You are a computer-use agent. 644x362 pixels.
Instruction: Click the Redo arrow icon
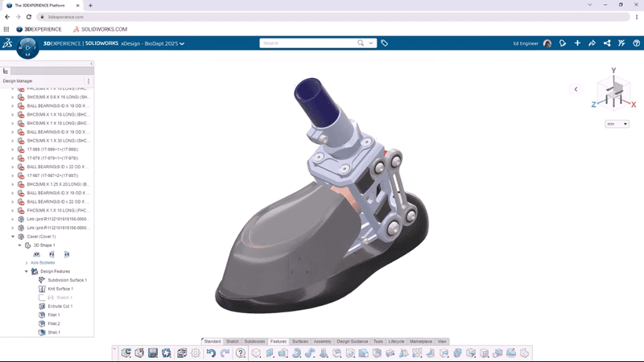click(x=224, y=353)
